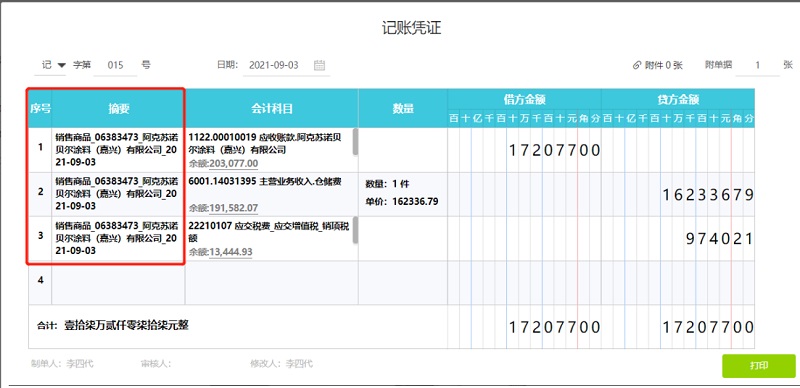The height and width of the screenshot is (388, 800).
Task: Click the 附单据 count field showing 1
Action: point(758,65)
